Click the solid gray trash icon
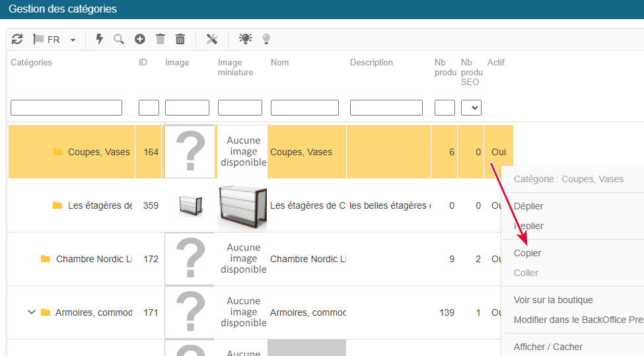Image resolution: width=644 pixels, height=356 pixels. tap(160, 40)
